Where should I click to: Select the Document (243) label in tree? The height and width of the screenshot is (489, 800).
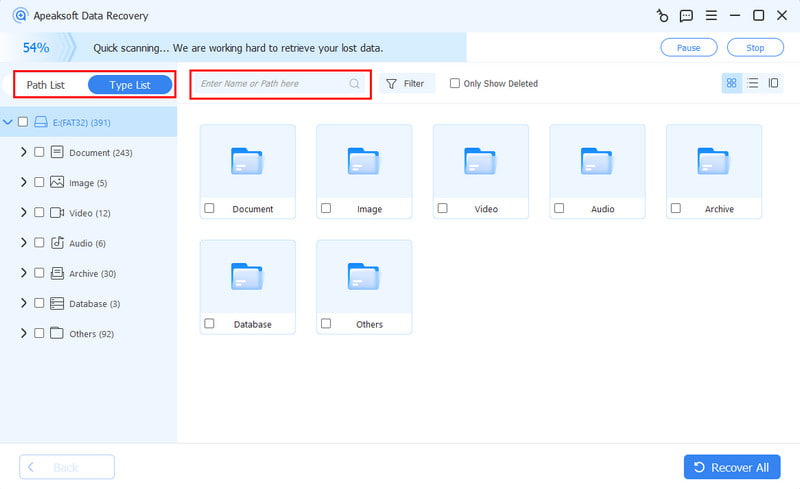(101, 153)
